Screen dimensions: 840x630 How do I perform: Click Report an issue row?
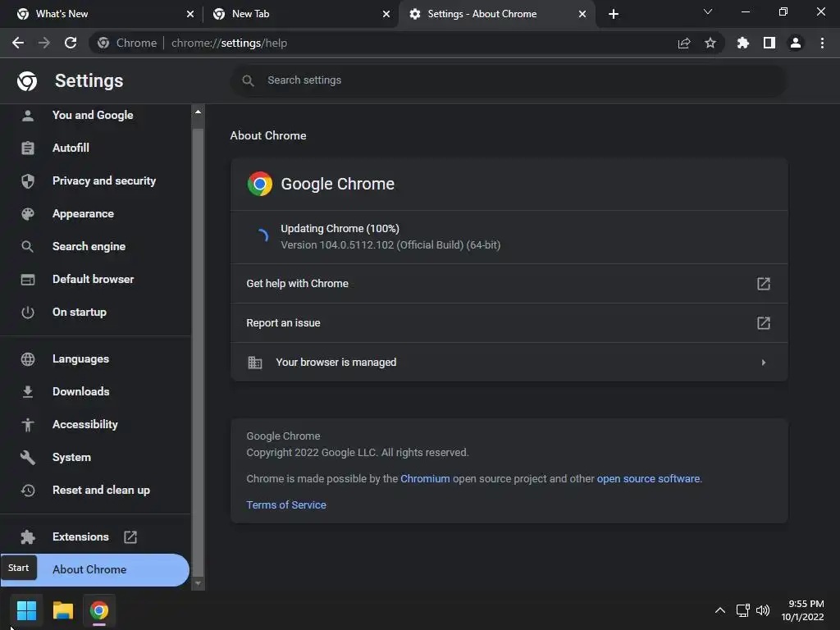point(509,323)
